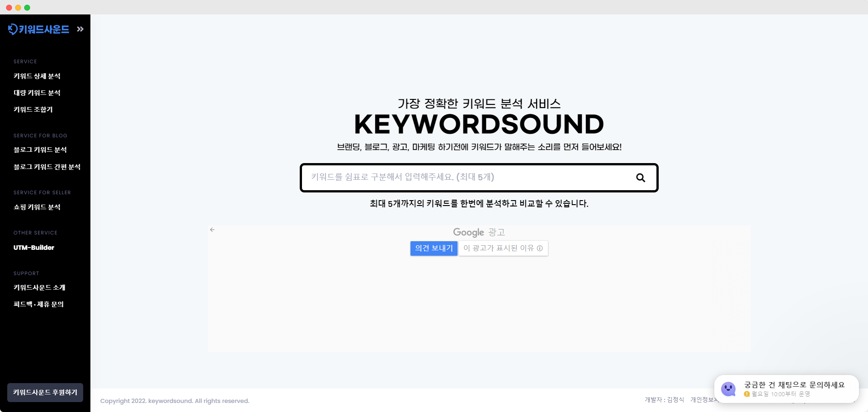The image size is (868, 412).
Task: Click the macOS yellow minimize button
Action: click(x=18, y=8)
